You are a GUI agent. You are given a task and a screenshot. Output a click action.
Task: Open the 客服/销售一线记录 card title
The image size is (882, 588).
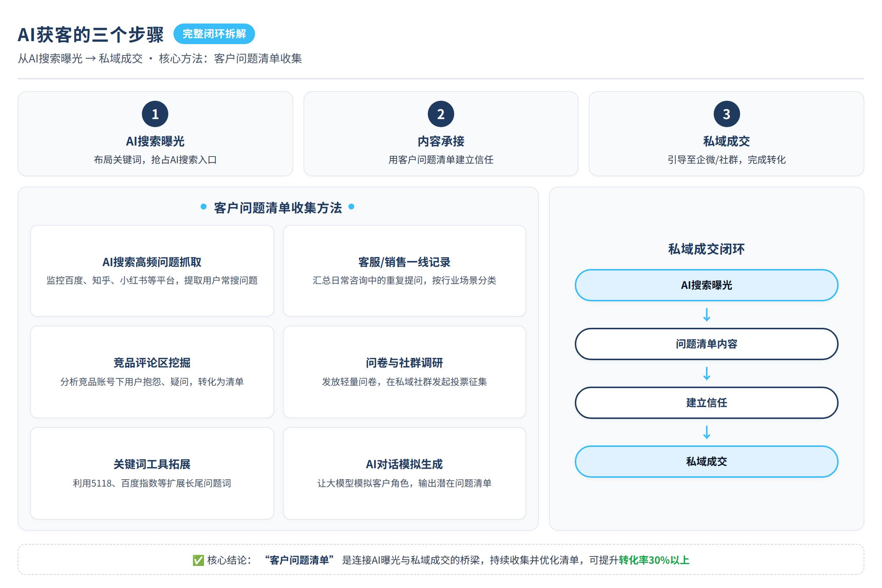coord(404,262)
